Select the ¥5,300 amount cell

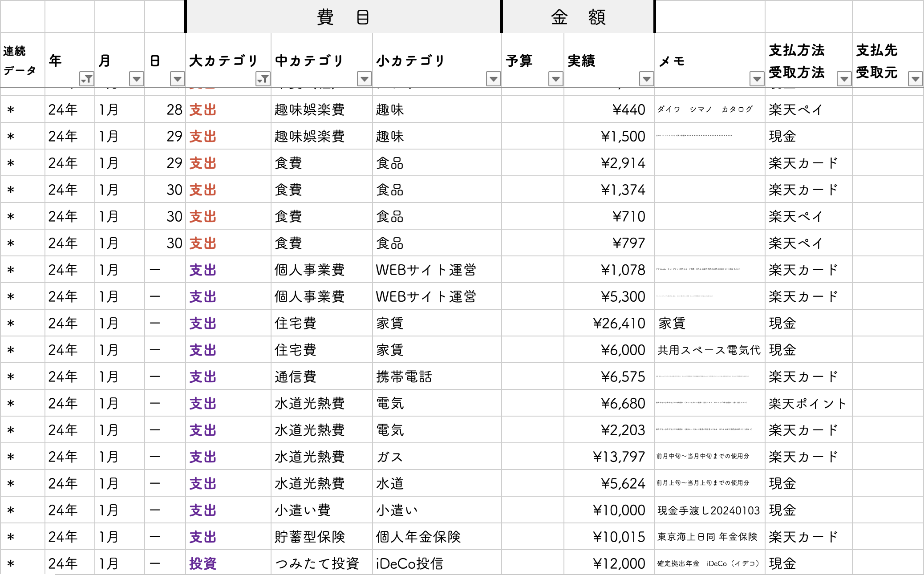point(609,296)
